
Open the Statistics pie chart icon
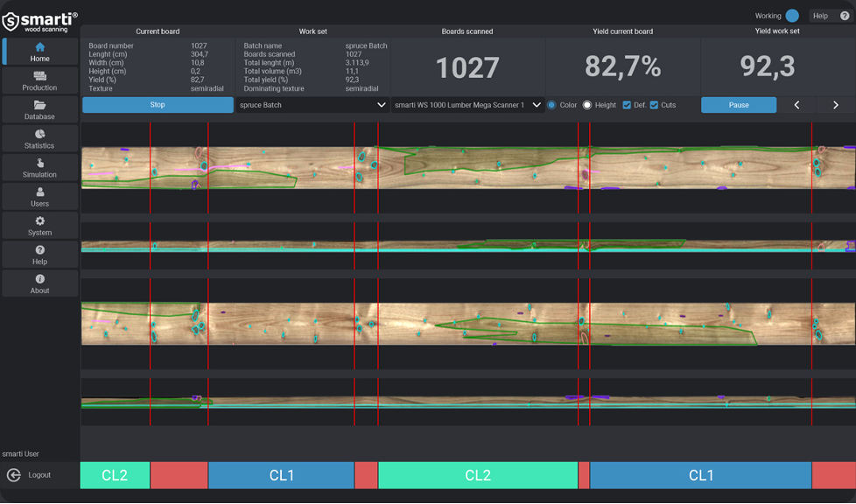(x=39, y=135)
